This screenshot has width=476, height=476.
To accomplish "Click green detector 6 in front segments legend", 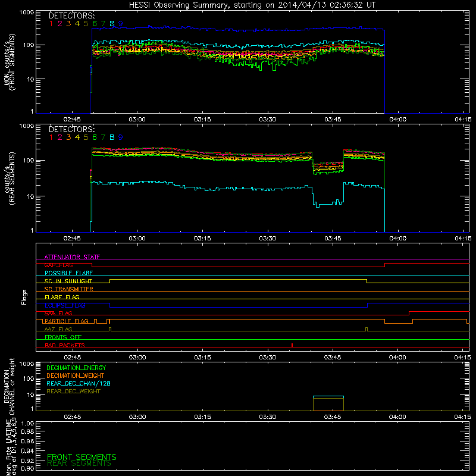I will pyautogui.click(x=95, y=24).
